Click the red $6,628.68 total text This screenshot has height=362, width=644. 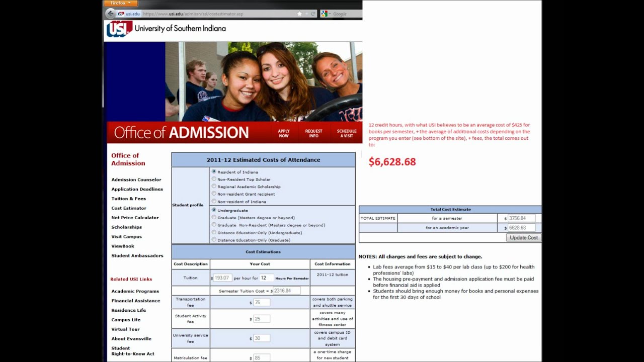392,162
